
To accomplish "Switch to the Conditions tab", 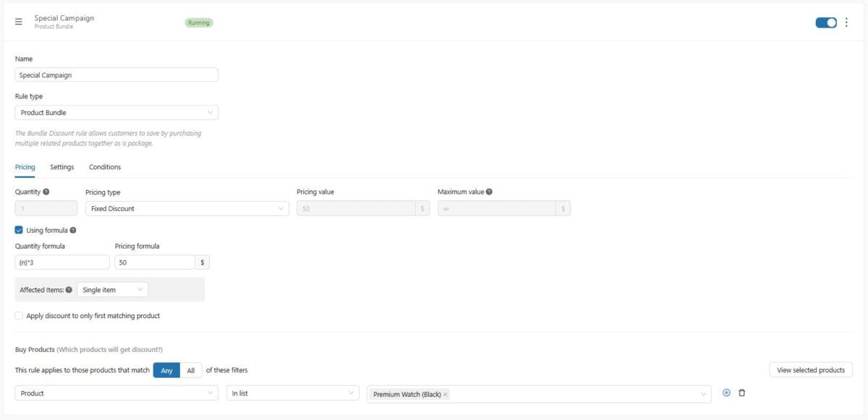I will (105, 167).
